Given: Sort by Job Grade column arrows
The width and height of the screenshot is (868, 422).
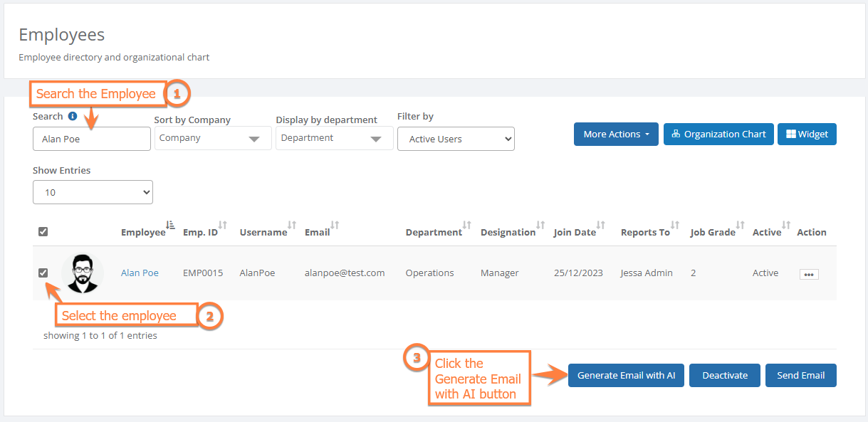Looking at the screenshot, I should [x=741, y=225].
